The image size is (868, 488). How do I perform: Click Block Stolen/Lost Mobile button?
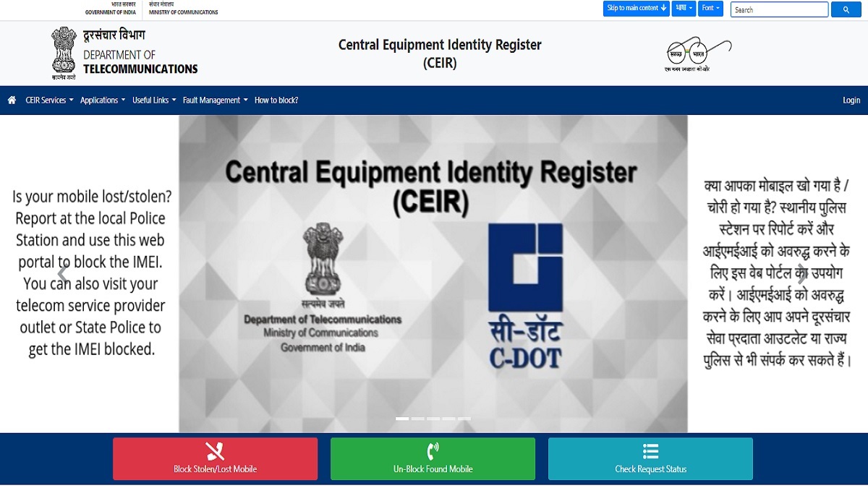(x=215, y=458)
